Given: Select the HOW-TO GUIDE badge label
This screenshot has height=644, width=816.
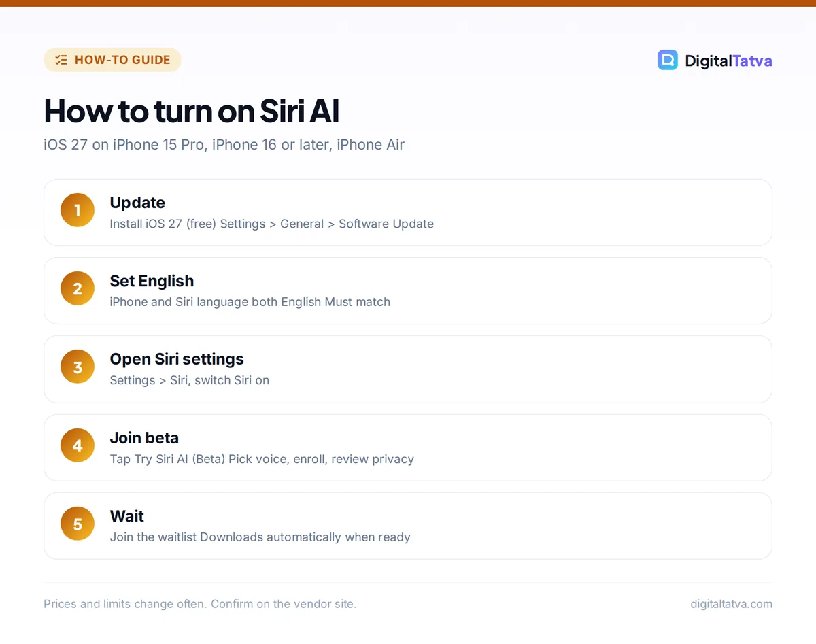Looking at the screenshot, I should coord(122,60).
